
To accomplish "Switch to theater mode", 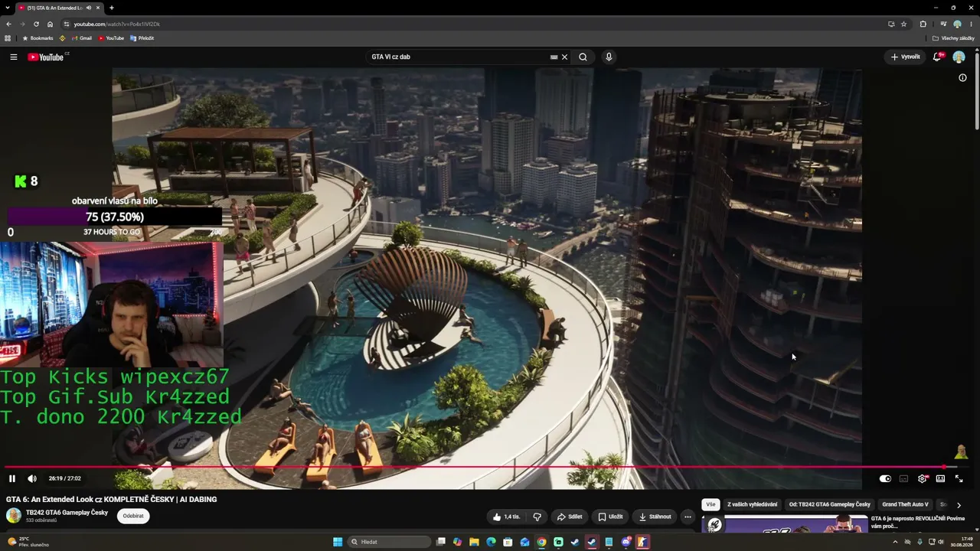I will coord(940,478).
